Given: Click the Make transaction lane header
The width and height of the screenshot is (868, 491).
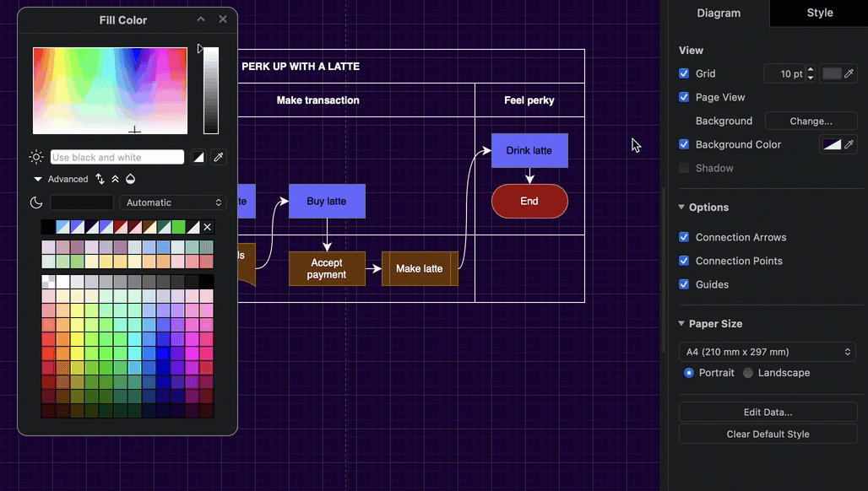Looking at the screenshot, I should [317, 100].
